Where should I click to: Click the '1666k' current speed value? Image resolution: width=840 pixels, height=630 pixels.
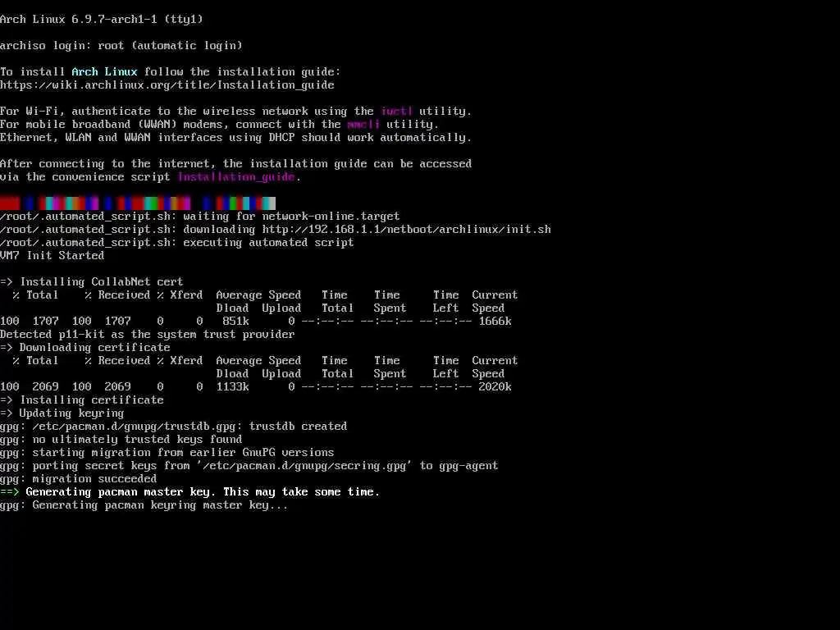pos(495,321)
